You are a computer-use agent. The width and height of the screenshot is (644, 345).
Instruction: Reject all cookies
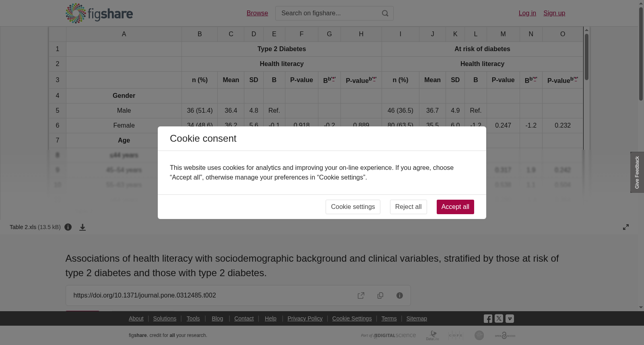408,207
